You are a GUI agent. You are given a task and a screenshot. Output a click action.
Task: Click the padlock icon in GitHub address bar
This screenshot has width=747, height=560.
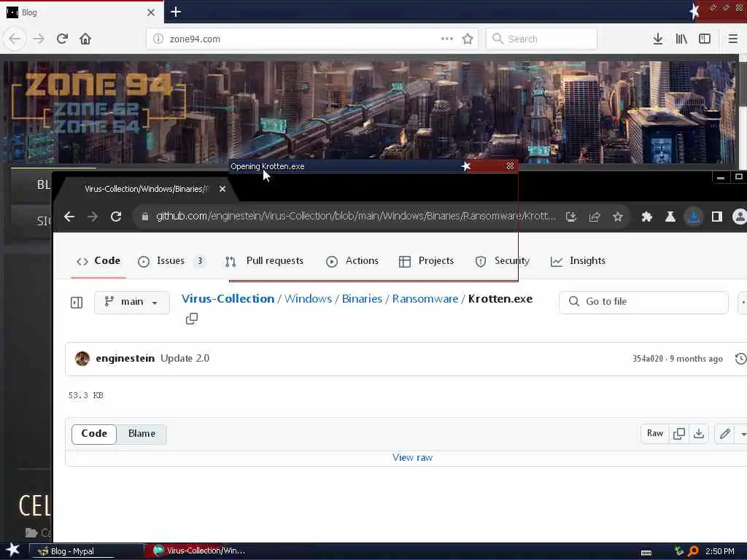pos(145,217)
